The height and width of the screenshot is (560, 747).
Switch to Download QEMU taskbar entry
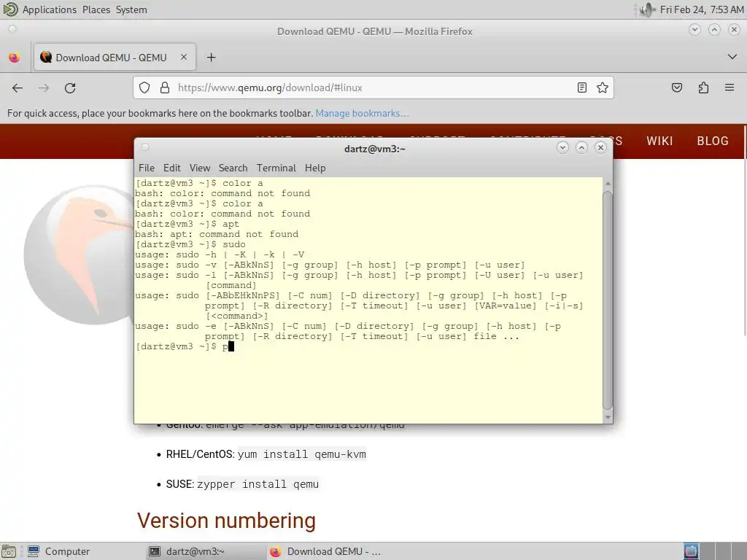tap(325, 551)
